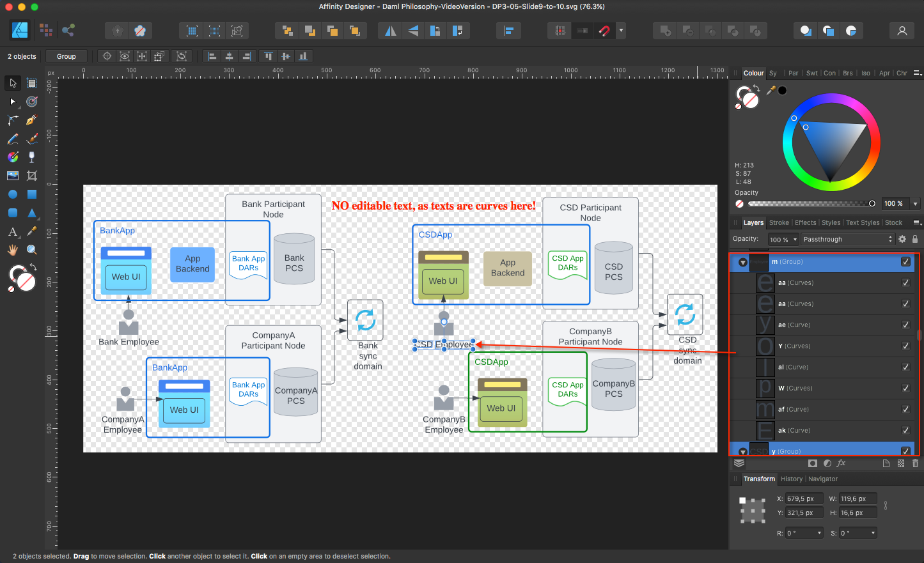Open the rotation R value dropdown
Viewport: 924px width, 563px height.
tap(819, 533)
